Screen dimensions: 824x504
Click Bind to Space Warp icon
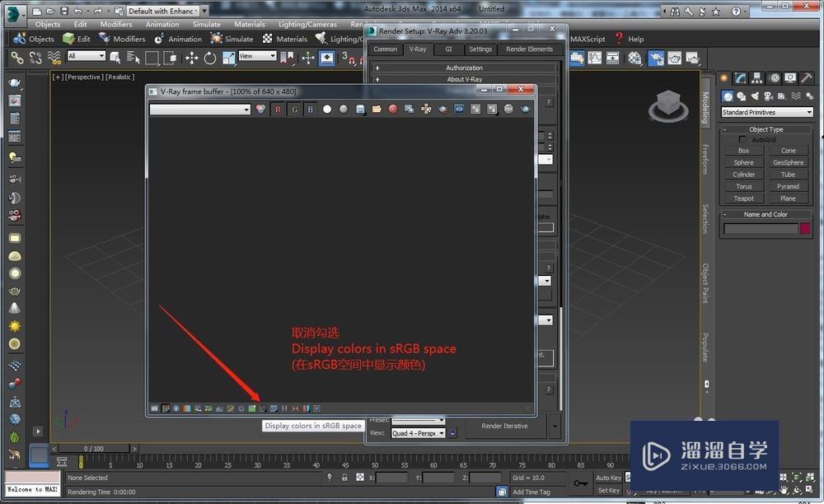[x=54, y=58]
